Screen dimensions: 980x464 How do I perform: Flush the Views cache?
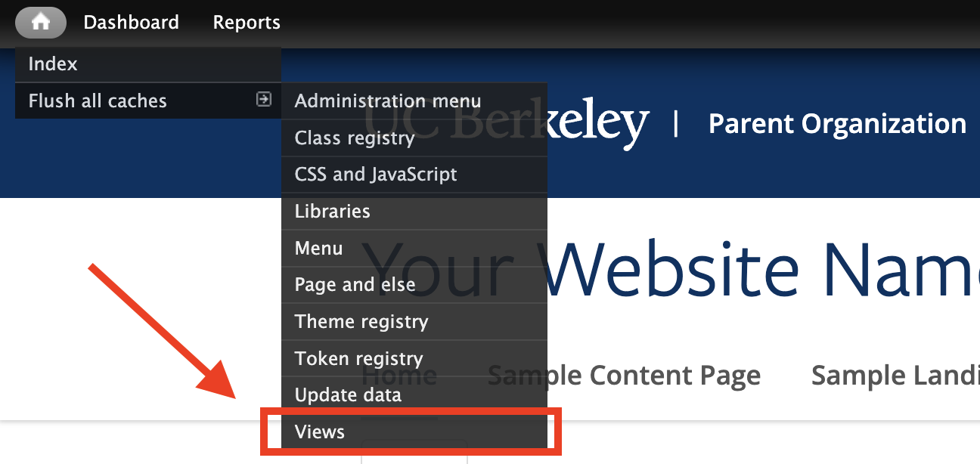[x=414, y=432]
